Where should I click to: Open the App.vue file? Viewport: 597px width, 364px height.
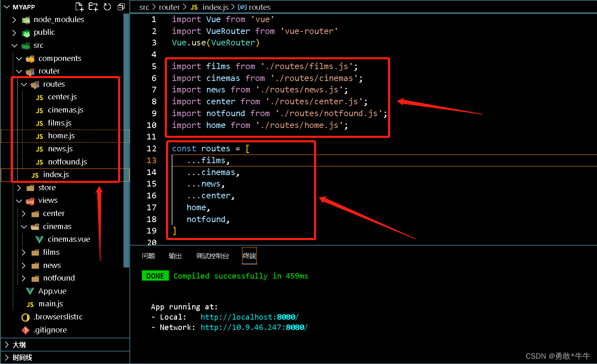(x=52, y=291)
